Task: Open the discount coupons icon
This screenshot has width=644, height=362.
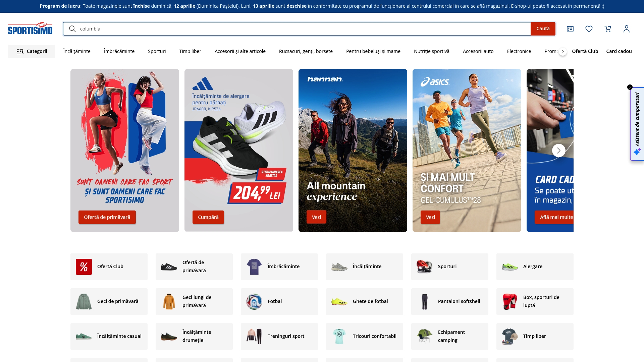Action: click(570, 29)
